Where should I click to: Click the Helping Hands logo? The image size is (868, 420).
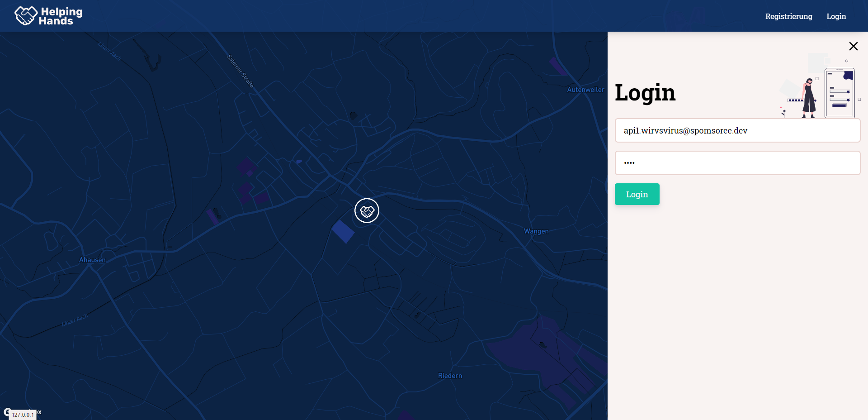pyautogui.click(x=48, y=16)
